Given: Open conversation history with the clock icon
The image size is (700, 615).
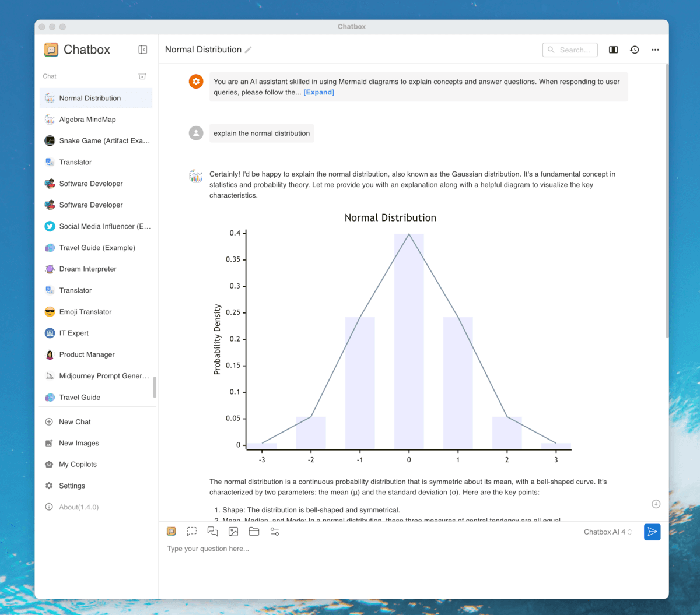Looking at the screenshot, I should click(x=634, y=50).
